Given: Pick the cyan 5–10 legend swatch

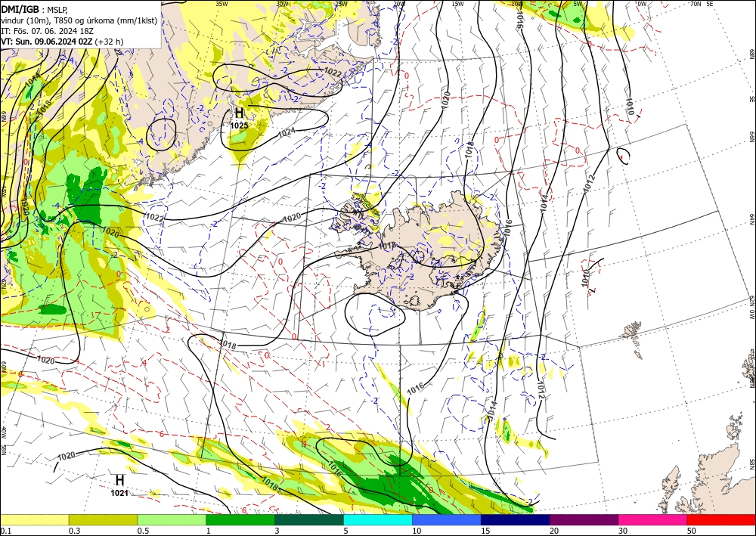Looking at the screenshot, I should (377, 519).
